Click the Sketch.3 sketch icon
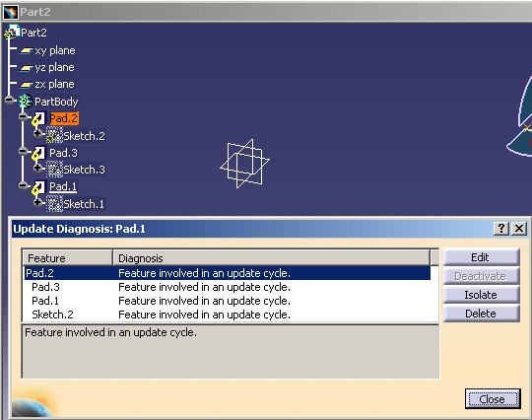 (x=54, y=170)
